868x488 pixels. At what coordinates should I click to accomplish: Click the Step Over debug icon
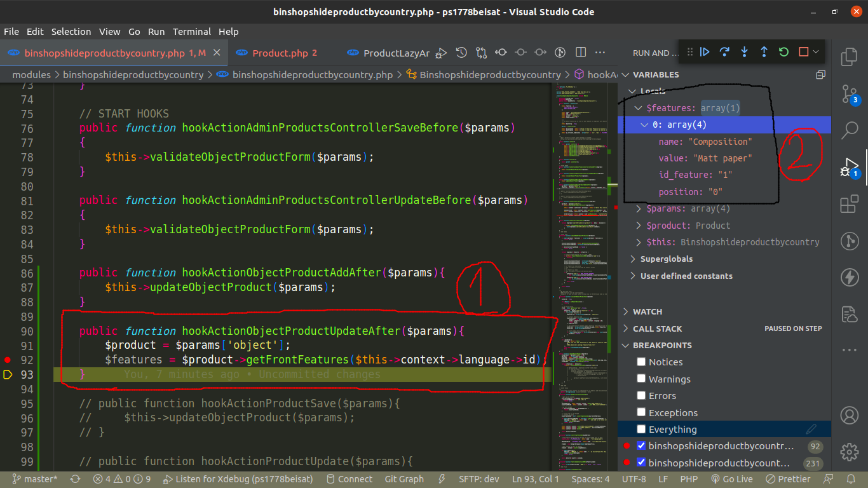tap(724, 52)
